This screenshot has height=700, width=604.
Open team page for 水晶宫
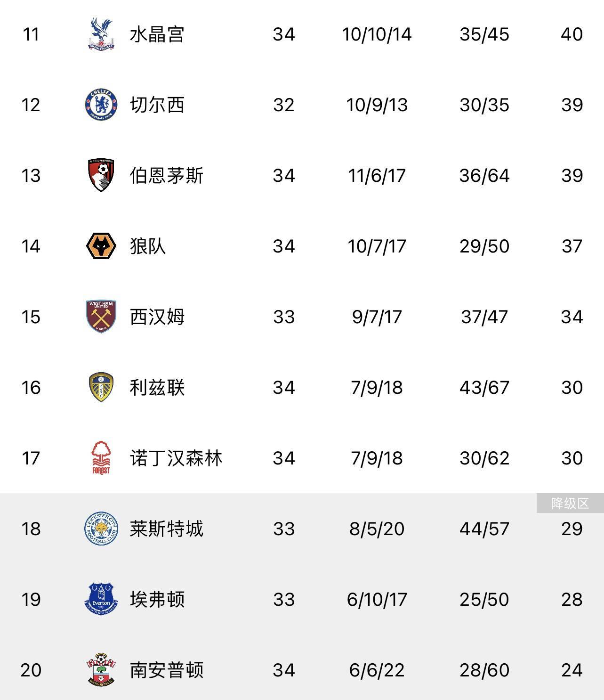(157, 34)
